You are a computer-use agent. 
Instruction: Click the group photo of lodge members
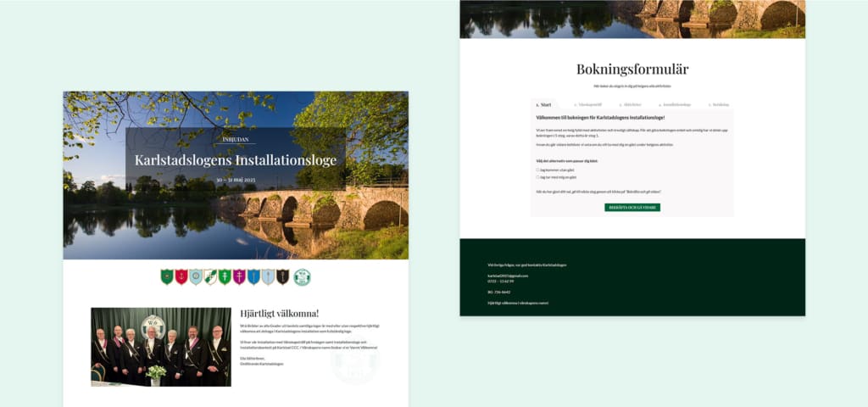pyautogui.click(x=161, y=346)
